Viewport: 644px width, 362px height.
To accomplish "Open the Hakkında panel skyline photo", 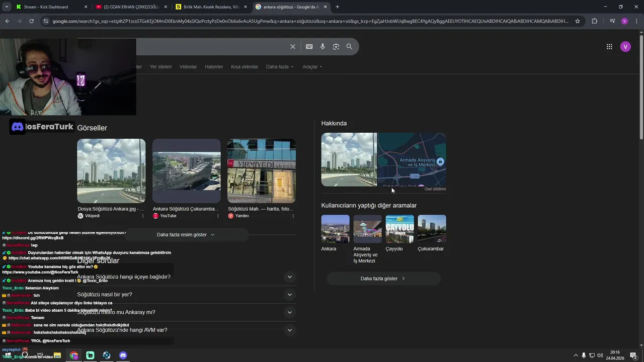I will (349, 159).
